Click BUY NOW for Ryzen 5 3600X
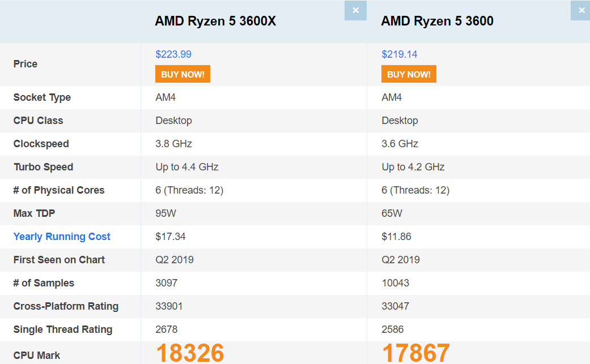Image resolution: width=590 pixels, height=364 pixels. [182, 74]
